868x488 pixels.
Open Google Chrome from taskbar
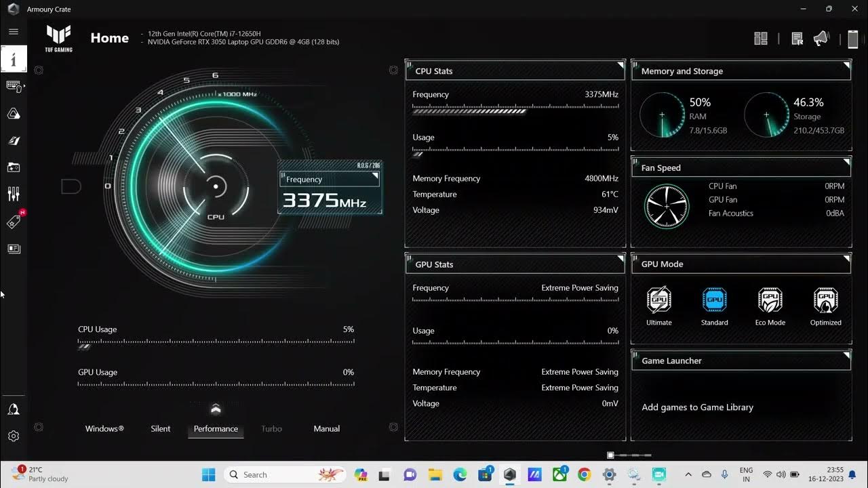coord(585,474)
